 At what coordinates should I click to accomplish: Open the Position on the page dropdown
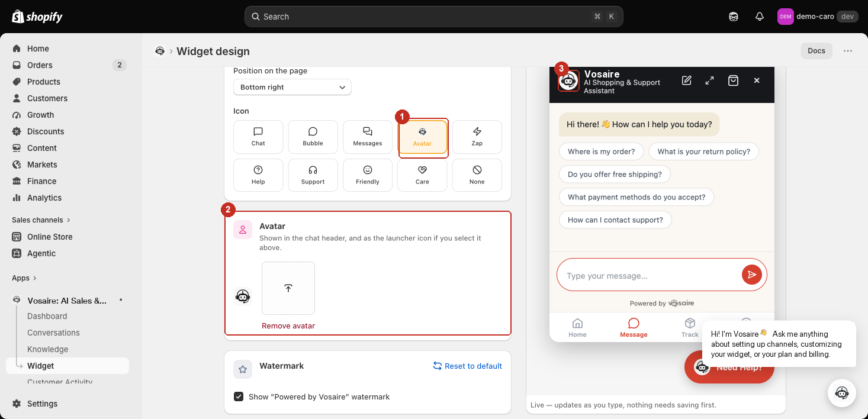(292, 87)
